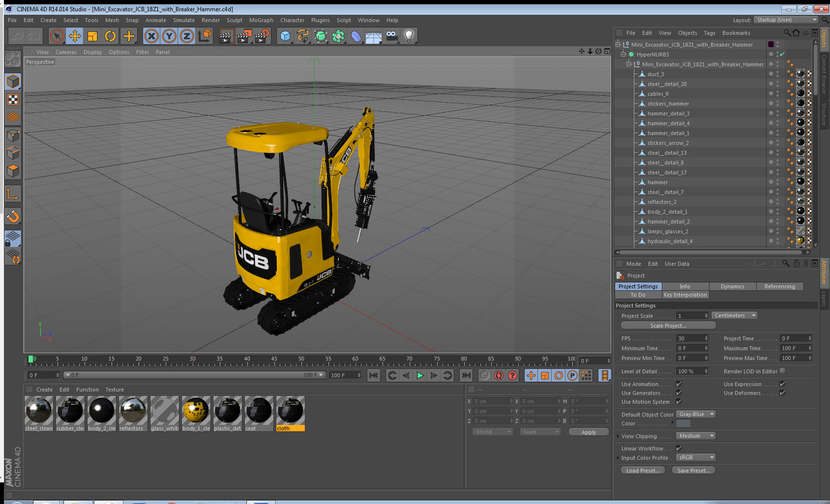Toggle the Use Expression checkbox
The image size is (830, 504).
point(782,384)
